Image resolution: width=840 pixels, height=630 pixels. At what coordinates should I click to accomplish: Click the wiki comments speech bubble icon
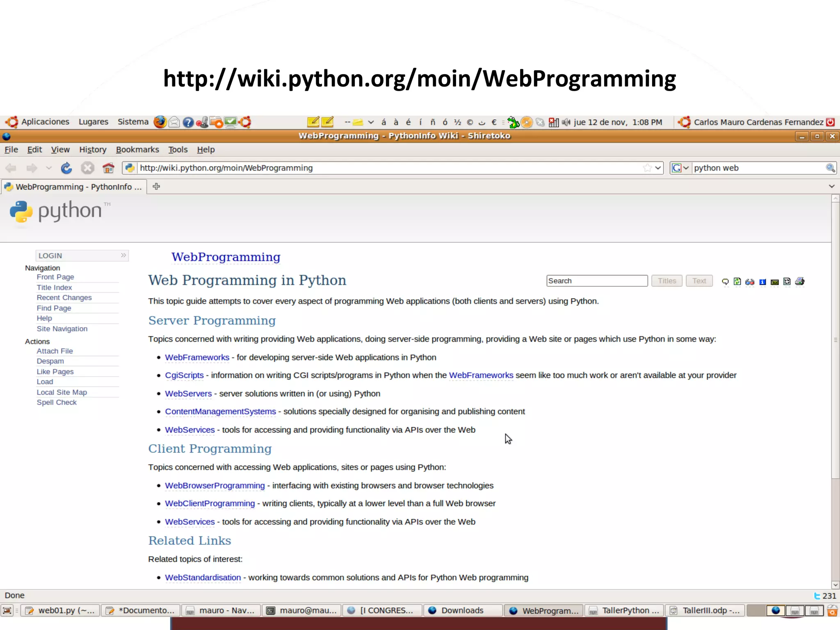click(x=725, y=281)
